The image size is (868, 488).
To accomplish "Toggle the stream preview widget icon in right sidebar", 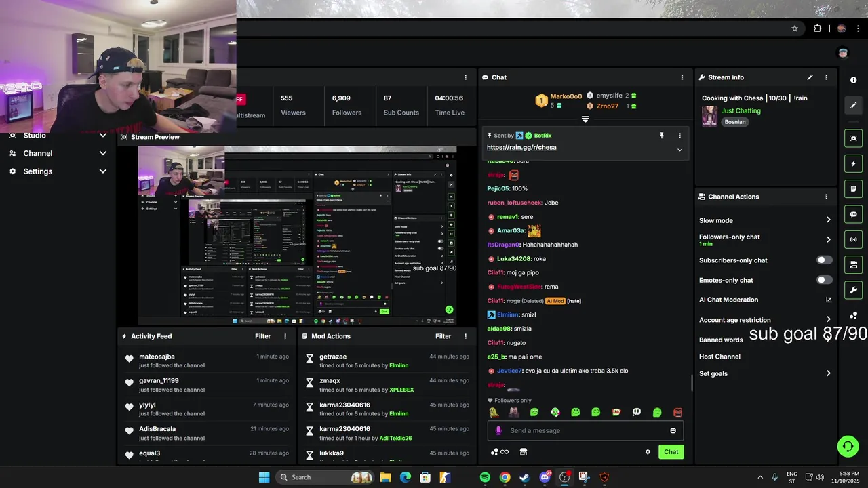I will click(853, 138).
